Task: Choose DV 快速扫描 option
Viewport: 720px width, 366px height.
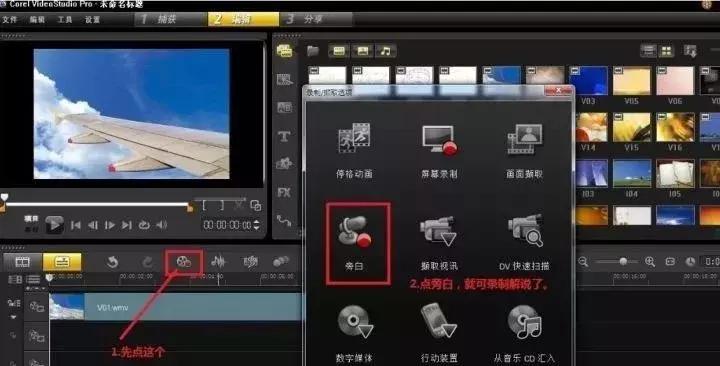Action: [x=524, y=243]
